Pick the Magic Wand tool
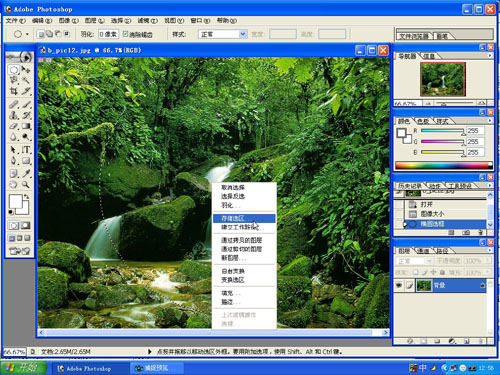500x375 pixels. (x=26, y=80)
